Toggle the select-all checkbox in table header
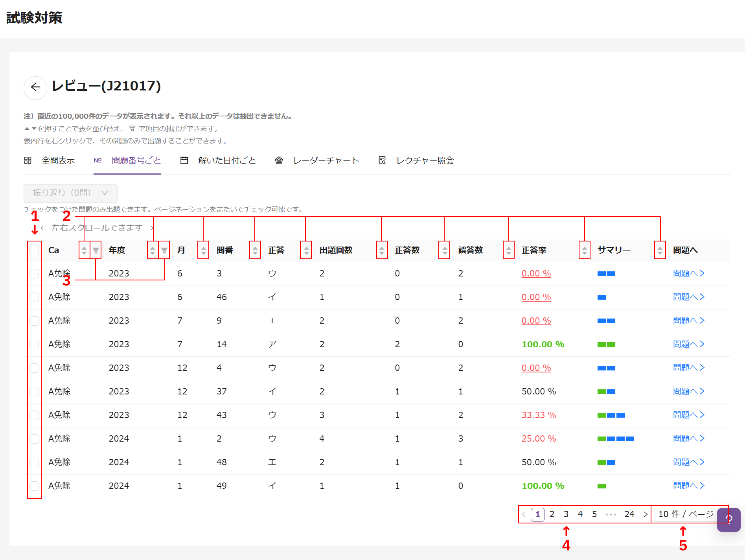 [34, 250]
